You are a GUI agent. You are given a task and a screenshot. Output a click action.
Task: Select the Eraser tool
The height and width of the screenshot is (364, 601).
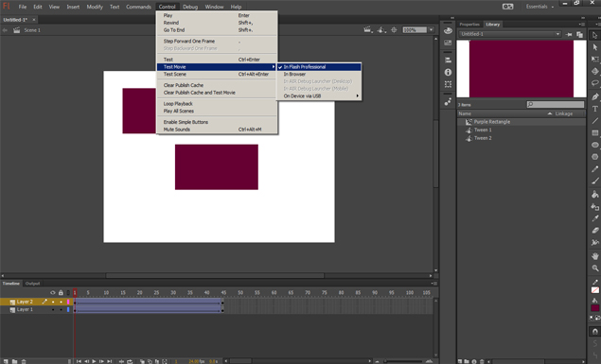click(595, 231)
